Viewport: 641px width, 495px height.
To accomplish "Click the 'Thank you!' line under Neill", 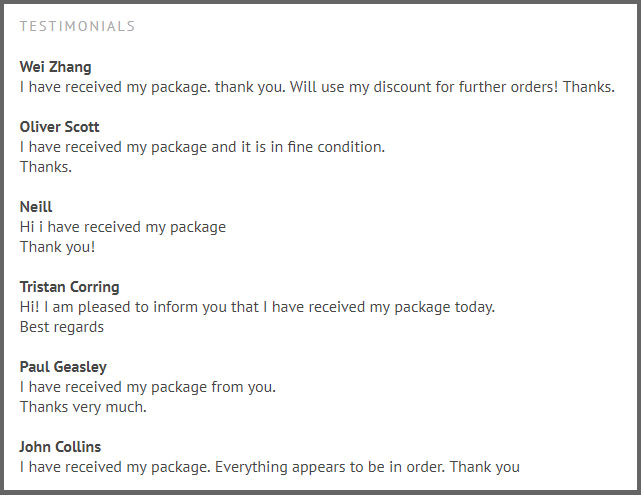I will 57,247.
